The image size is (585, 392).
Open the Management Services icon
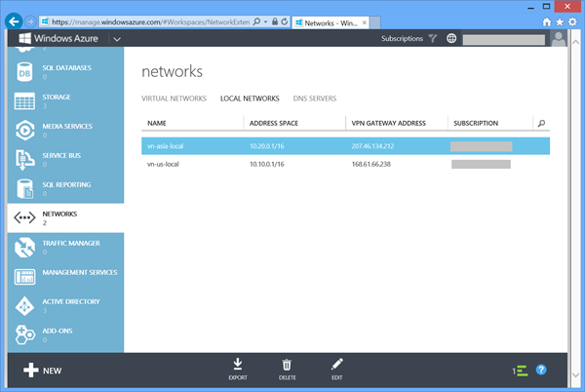tap(24, 277)
